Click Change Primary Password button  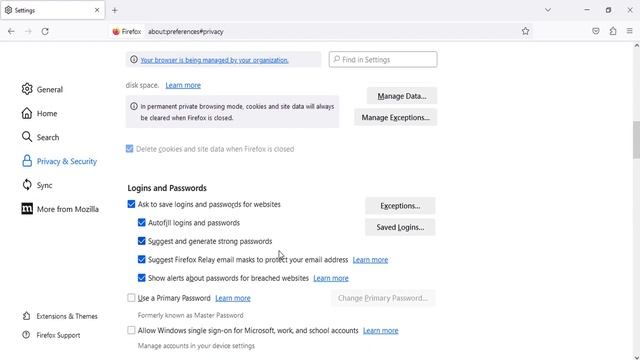(x=383, y=298)
